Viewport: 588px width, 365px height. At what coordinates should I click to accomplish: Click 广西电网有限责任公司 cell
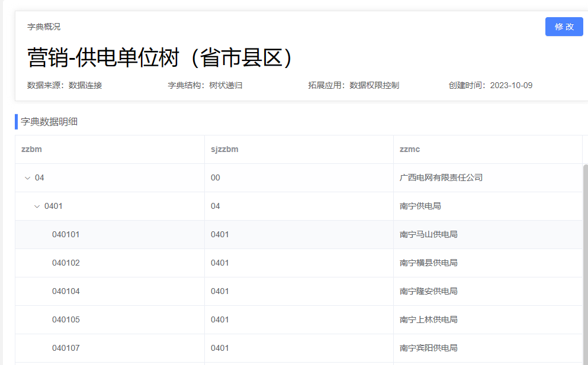pyautogui.click(x=441, y=177)
